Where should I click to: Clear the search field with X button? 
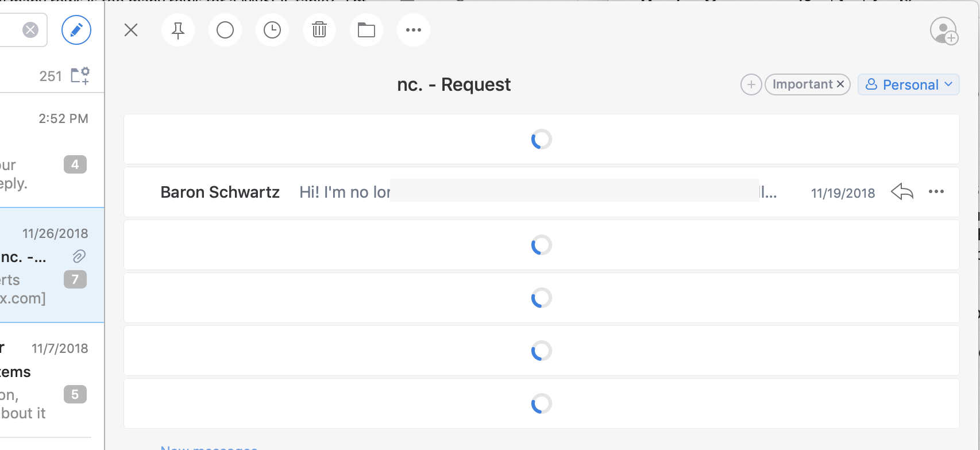[x=30, y=30]
